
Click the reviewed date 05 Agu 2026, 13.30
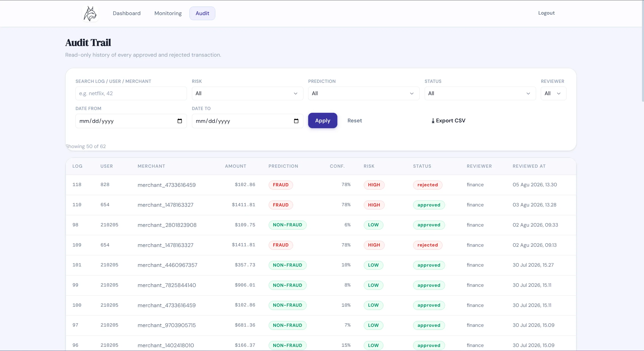(535, 185)
